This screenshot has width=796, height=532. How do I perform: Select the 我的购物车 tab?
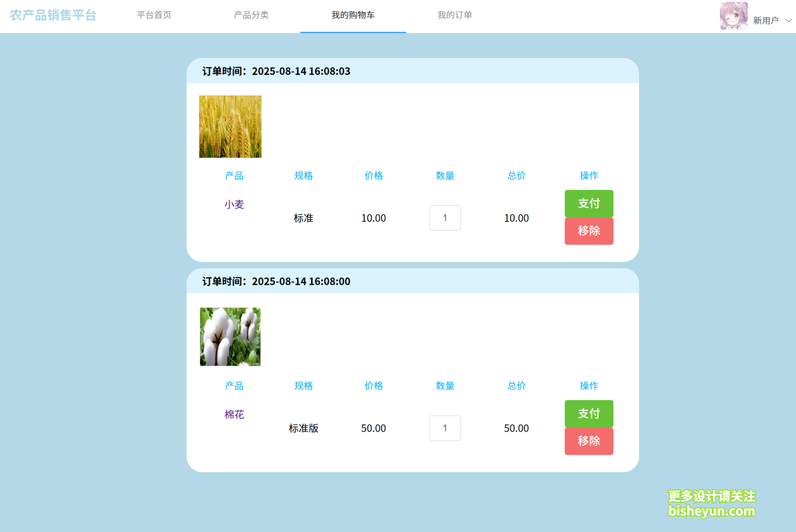click(353, 15)
